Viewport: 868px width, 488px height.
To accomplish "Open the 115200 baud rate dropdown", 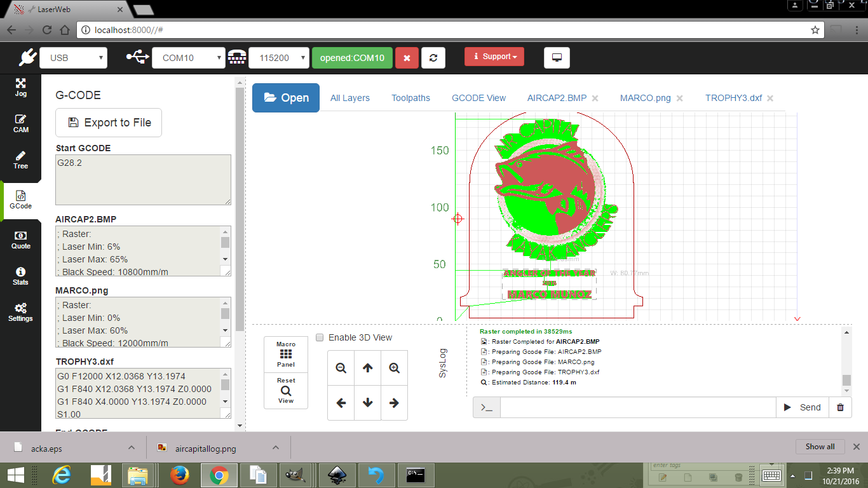I will (279, 58).
